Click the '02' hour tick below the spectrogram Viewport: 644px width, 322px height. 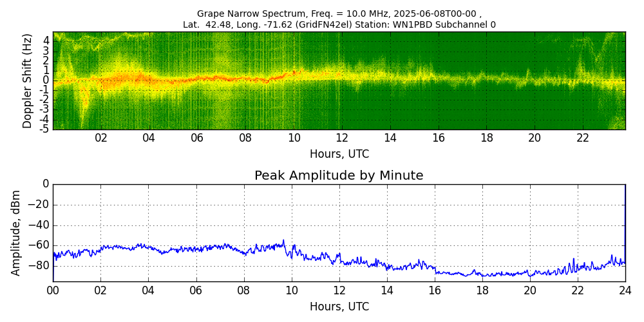pos(101,138)
